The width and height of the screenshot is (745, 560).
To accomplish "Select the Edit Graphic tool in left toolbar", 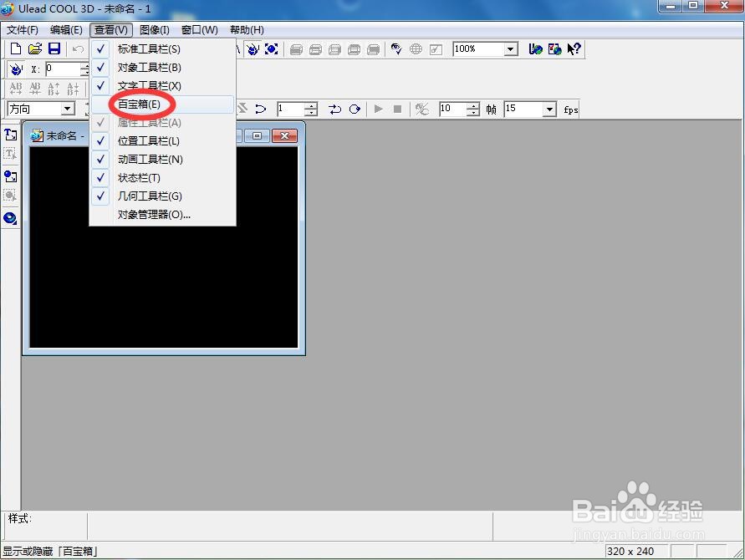I will pyautogui.click(x=11, y=196).
